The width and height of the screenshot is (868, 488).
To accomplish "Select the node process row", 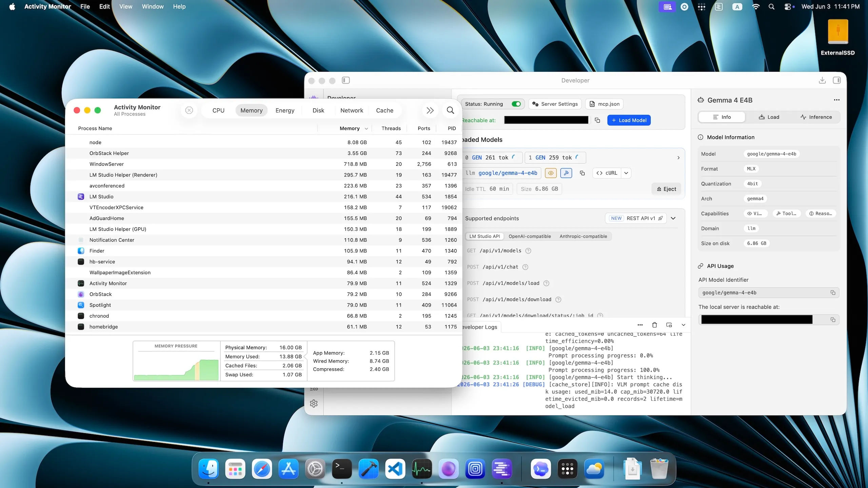I will click(x=264, y=142).
